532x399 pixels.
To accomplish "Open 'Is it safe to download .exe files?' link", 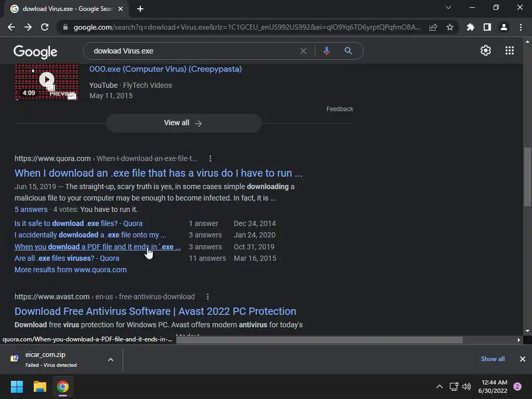I will pos(78,223).
